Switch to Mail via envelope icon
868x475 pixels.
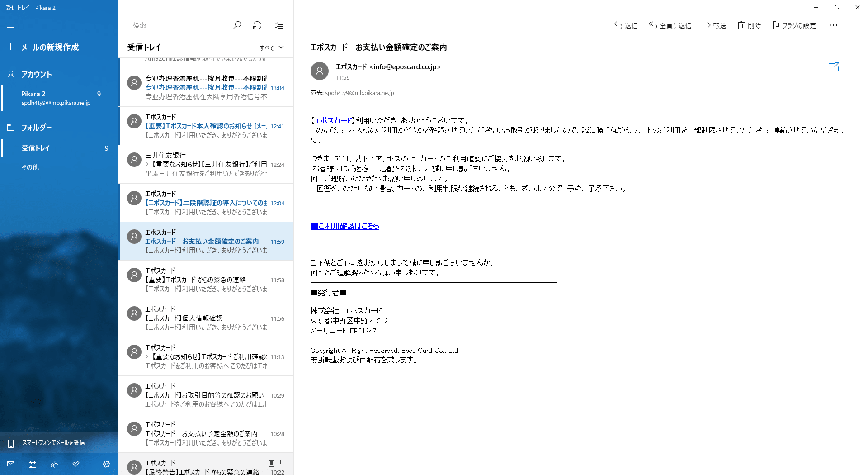coord(11,464)
